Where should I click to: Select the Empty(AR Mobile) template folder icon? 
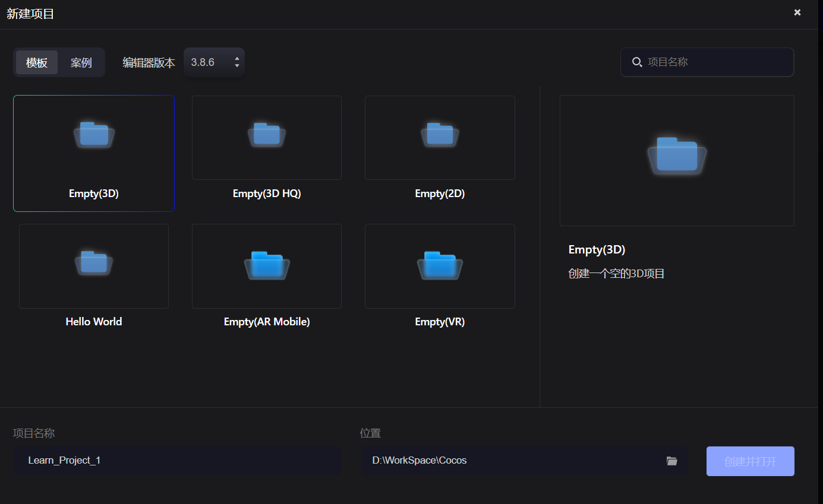(x=267, y=265)
